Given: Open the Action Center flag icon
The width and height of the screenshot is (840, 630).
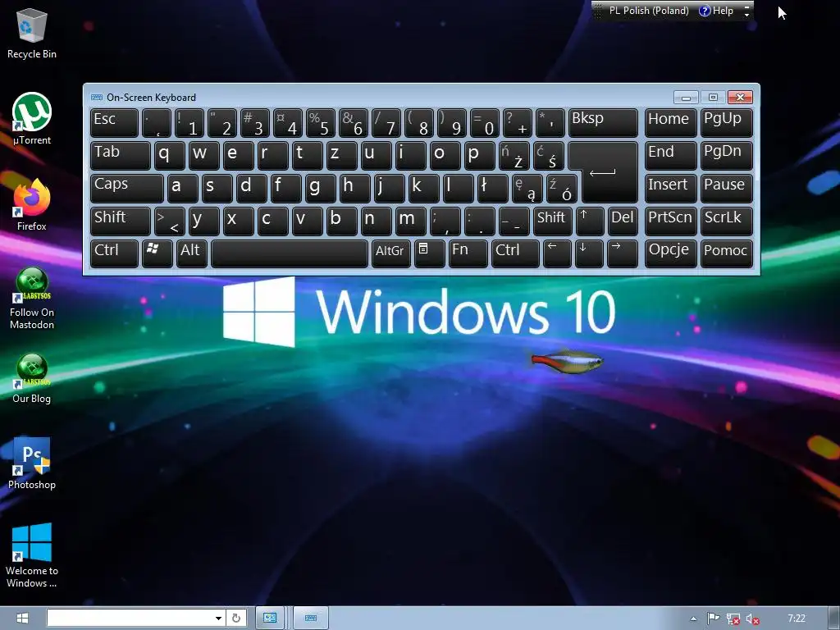Looking at the screenshot, I should (713, 619).
